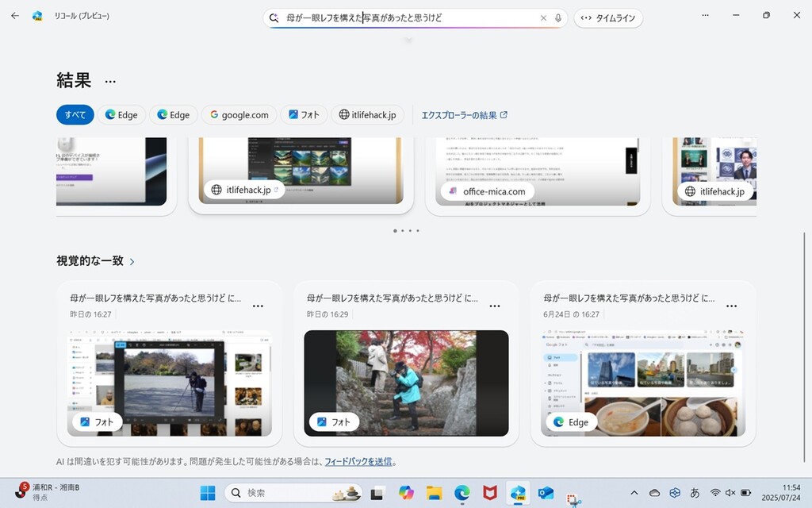The image size is (812, 508).
Task: Show hidden tray icons chevron
Action: (x=634, y=493)
